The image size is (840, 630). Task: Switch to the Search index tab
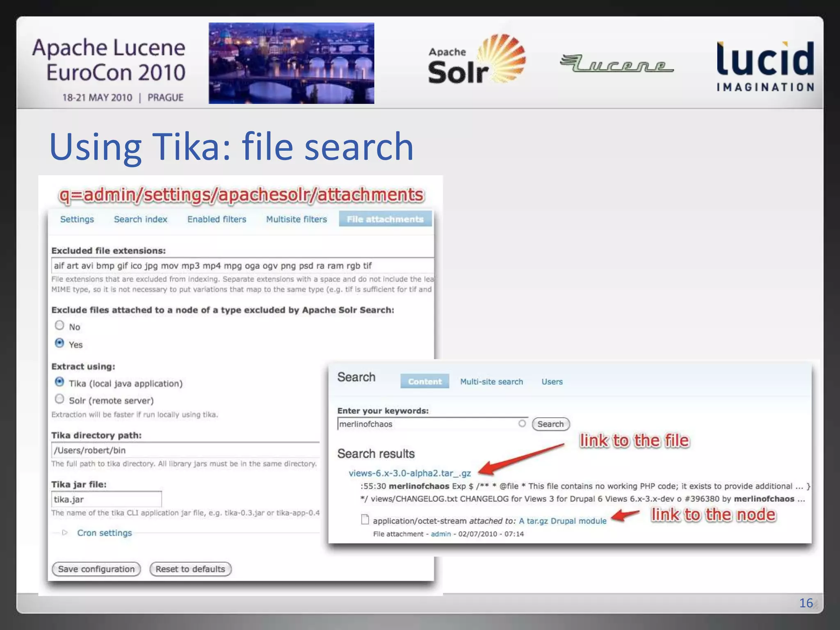tap(141, 219)
